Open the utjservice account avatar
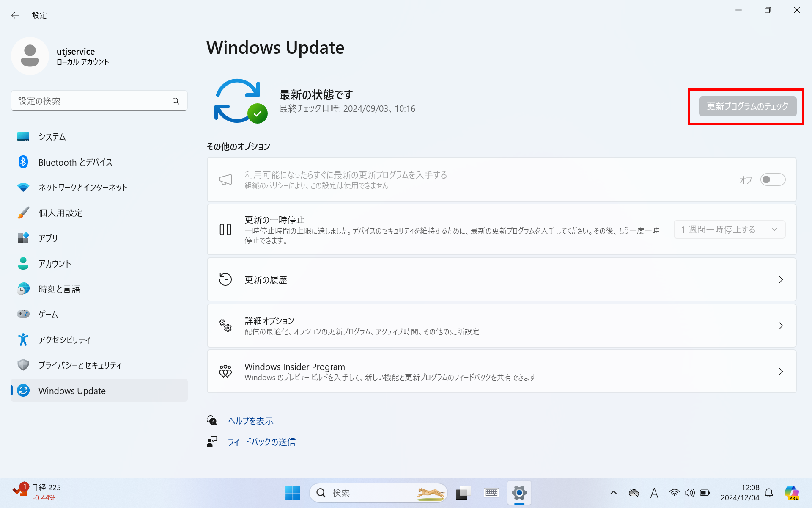Viewport: 812px width, 508px height. (30, 56)
